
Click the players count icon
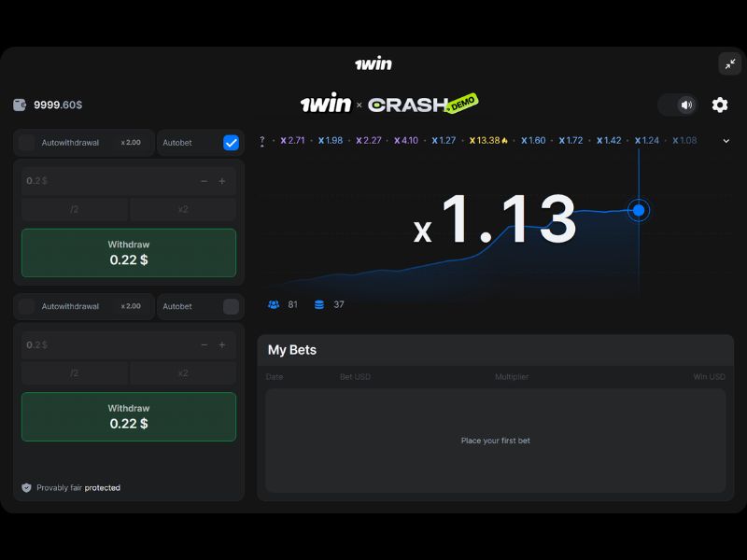click(274, 304)
